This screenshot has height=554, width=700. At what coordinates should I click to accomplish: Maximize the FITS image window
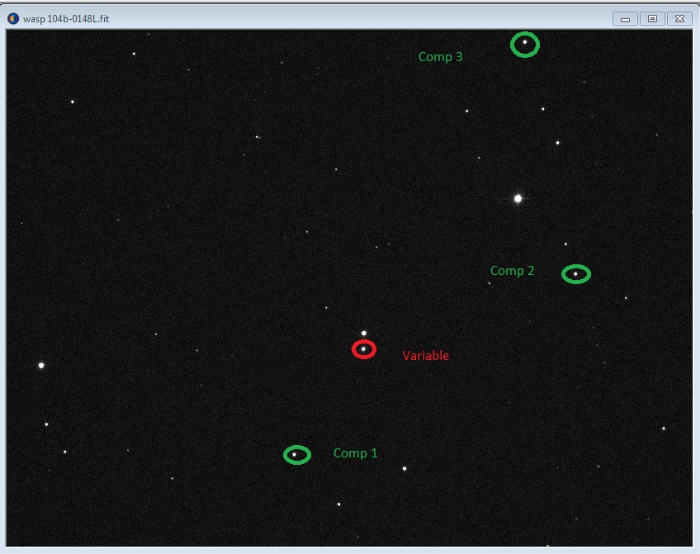[x=652, y=18]
